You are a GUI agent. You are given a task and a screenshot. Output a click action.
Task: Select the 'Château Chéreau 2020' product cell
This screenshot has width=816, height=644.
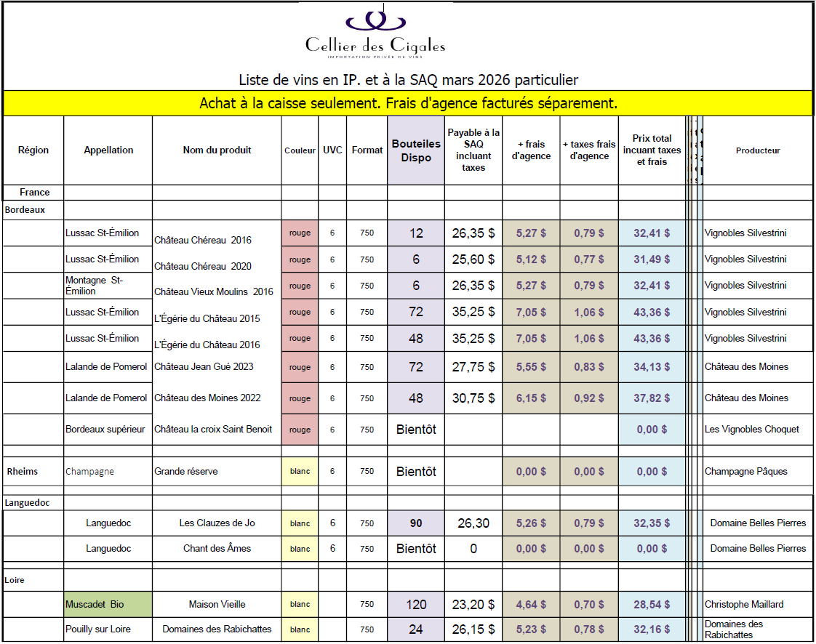click(217, 259)
